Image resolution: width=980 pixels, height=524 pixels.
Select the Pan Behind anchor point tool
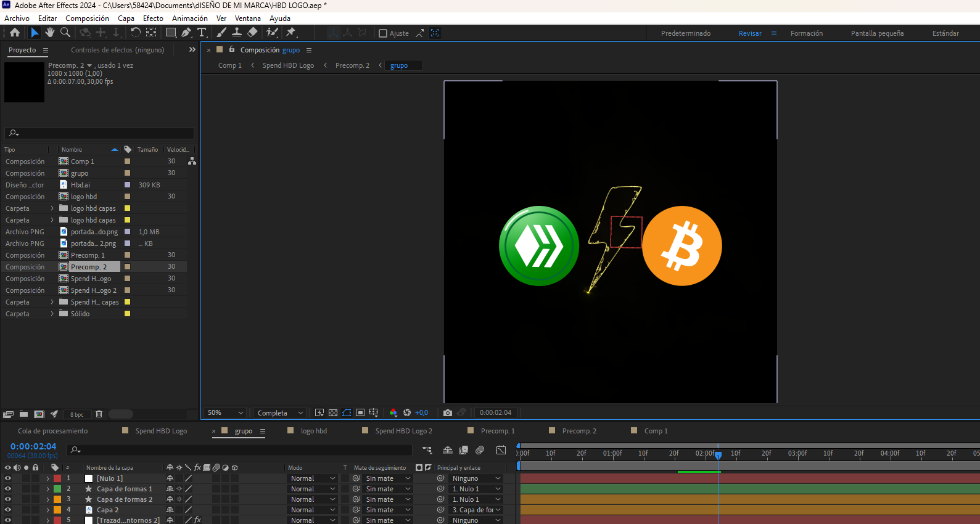(x=151, y=33)
